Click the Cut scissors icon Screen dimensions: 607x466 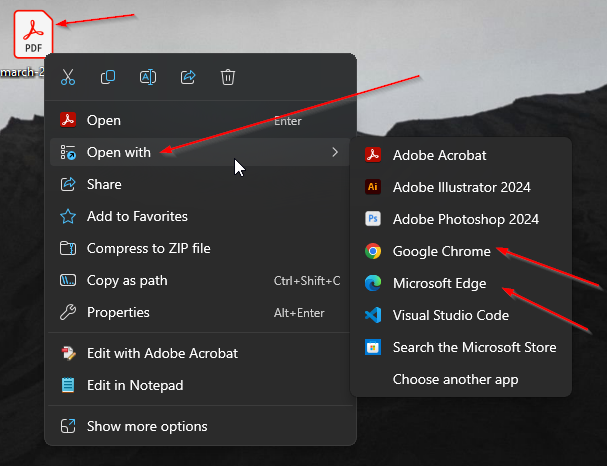click(68, 77)
